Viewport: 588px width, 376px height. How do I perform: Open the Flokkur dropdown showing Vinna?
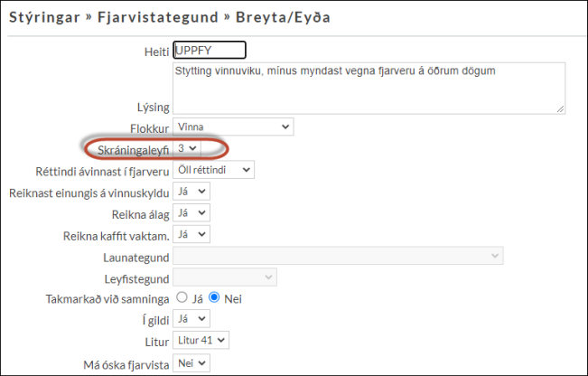click(233, 127)
